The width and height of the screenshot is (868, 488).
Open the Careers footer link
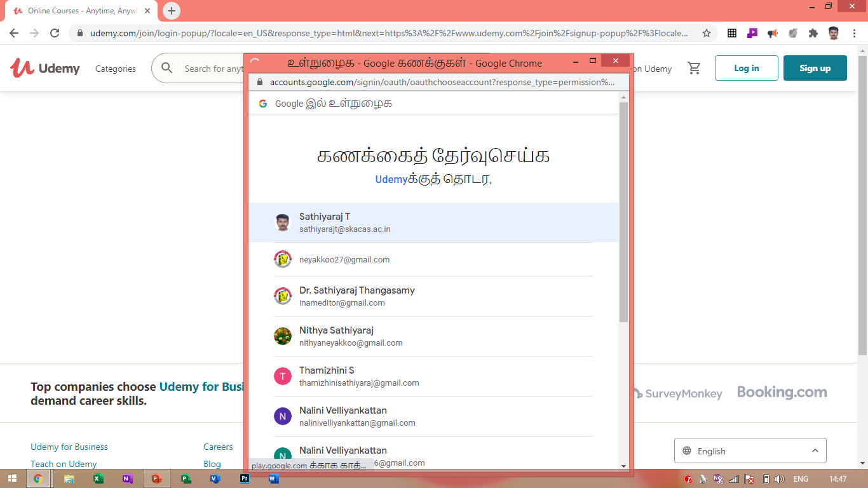(218, 447)
